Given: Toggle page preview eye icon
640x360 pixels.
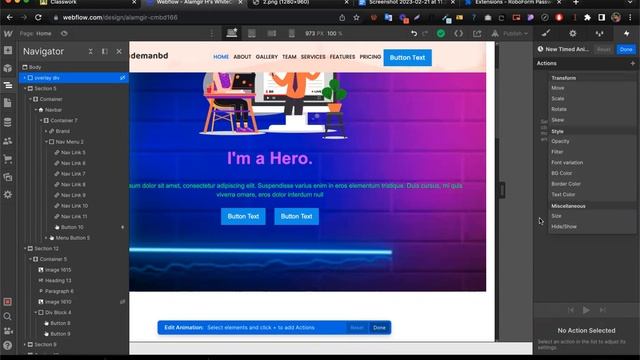Looking at the screenshot, I should (64, 33).
